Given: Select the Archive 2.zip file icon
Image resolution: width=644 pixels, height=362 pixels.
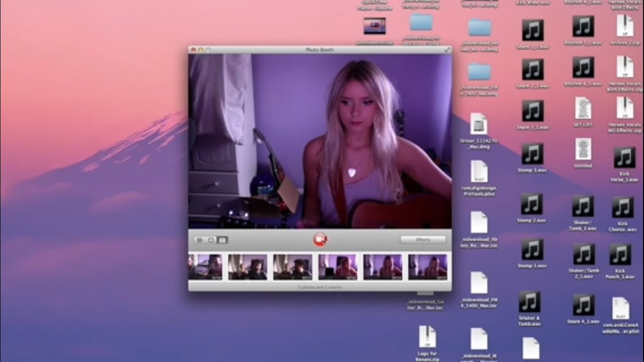Looking at the screenshot, I should pos(625,25).
